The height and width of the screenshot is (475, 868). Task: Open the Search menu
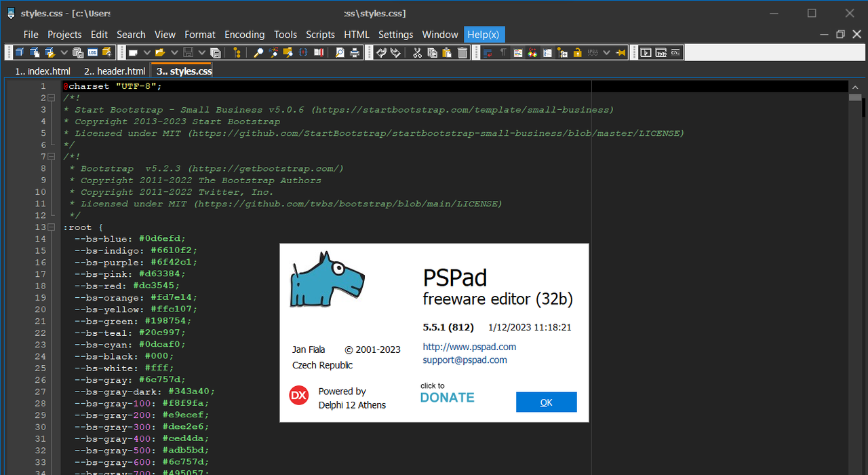[131, 35]
